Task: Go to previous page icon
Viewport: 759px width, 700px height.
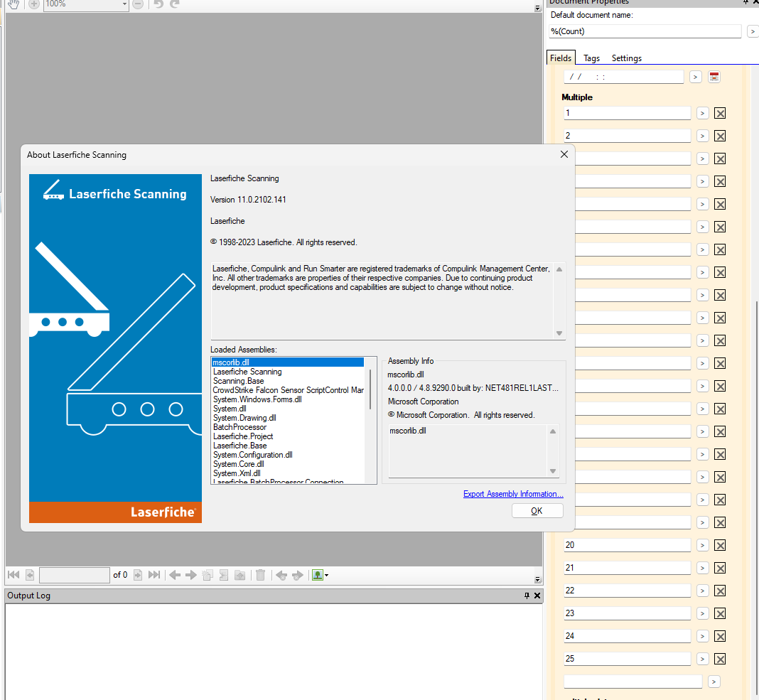Action: (x=30, y=575)
